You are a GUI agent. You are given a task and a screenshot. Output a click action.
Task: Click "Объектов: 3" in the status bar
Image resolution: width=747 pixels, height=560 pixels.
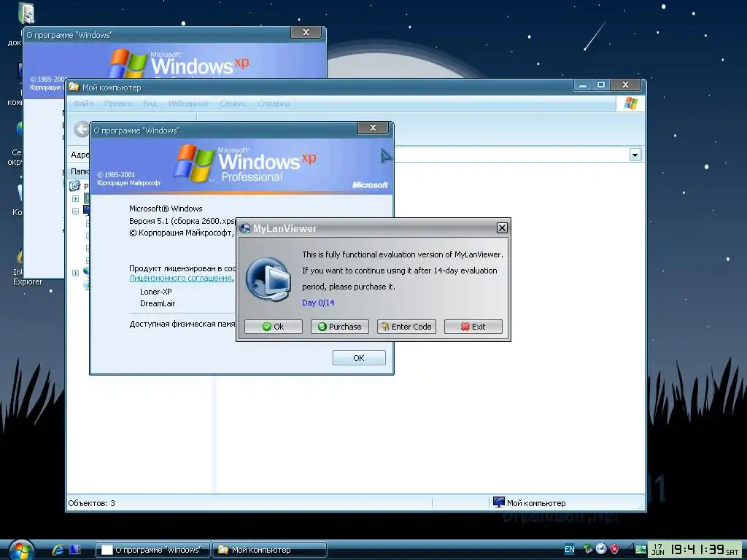click(92, 503)
